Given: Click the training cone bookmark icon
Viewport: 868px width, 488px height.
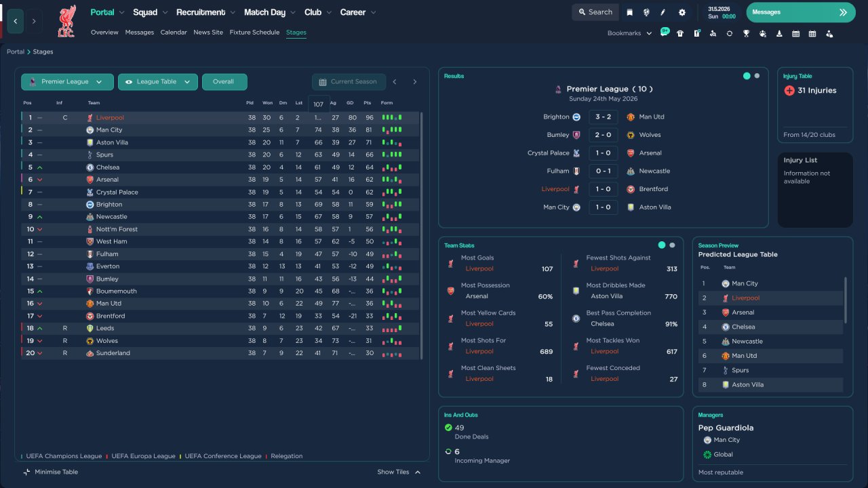Looking at the screenshot, I should click(779, 33).
